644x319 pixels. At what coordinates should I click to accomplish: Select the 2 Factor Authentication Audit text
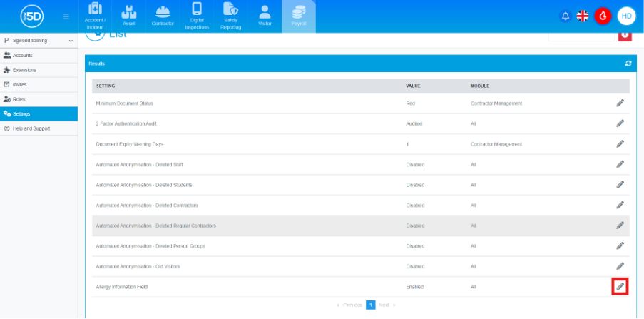(x=126, y=123)
